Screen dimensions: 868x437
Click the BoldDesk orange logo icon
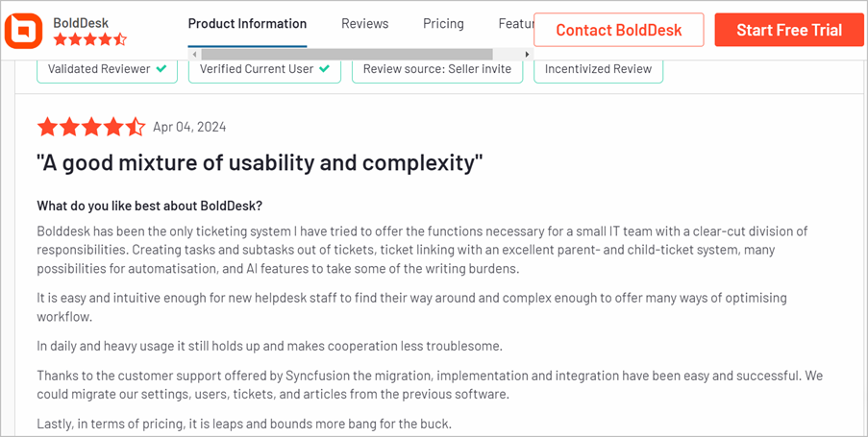click(x=23, y=31)
